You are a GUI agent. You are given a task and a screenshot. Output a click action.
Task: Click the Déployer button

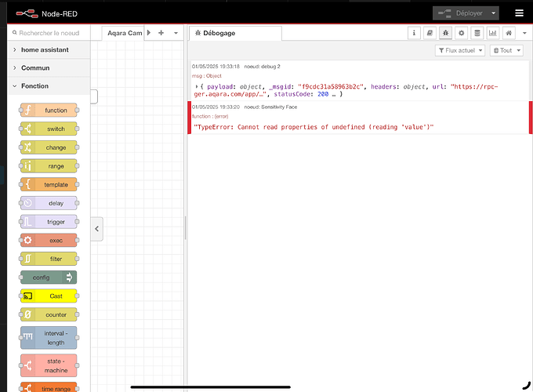(461, 13)
